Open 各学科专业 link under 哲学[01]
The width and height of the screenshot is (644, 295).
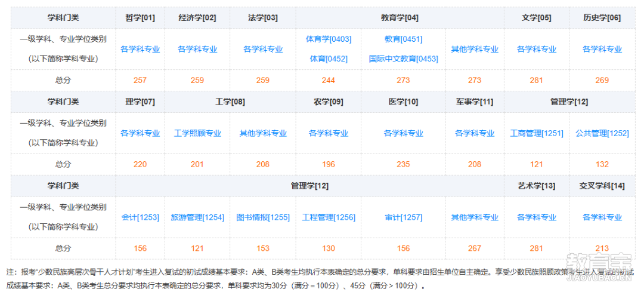[x=140, y=49]
